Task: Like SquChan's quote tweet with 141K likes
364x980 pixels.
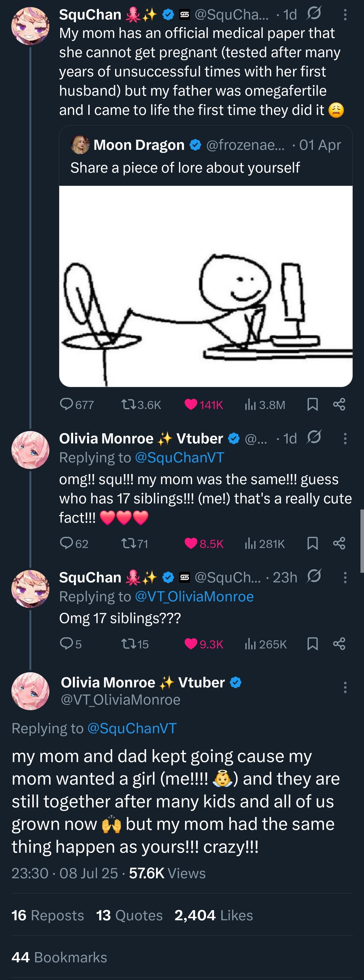Action: (190, 404)
